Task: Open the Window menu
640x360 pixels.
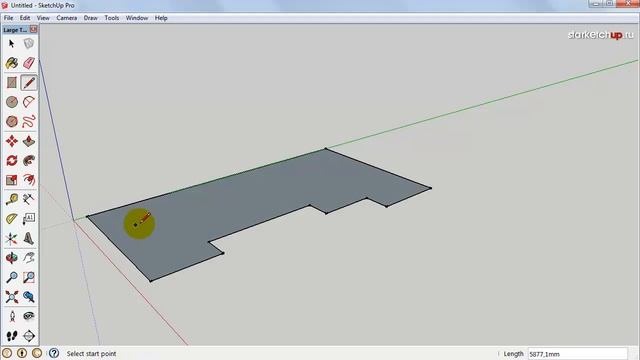Action: click(137, 18)
